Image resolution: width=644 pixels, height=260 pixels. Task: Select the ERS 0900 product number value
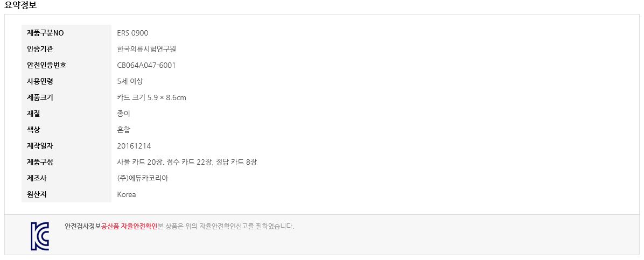pos(132,33)
